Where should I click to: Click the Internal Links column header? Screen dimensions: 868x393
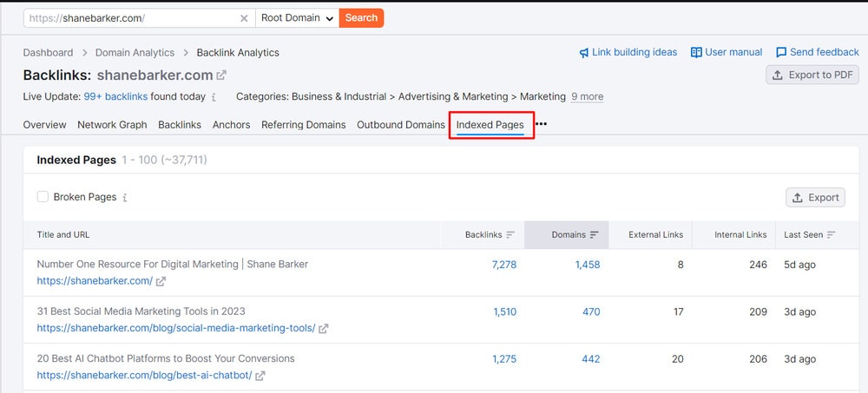point(740,235)
